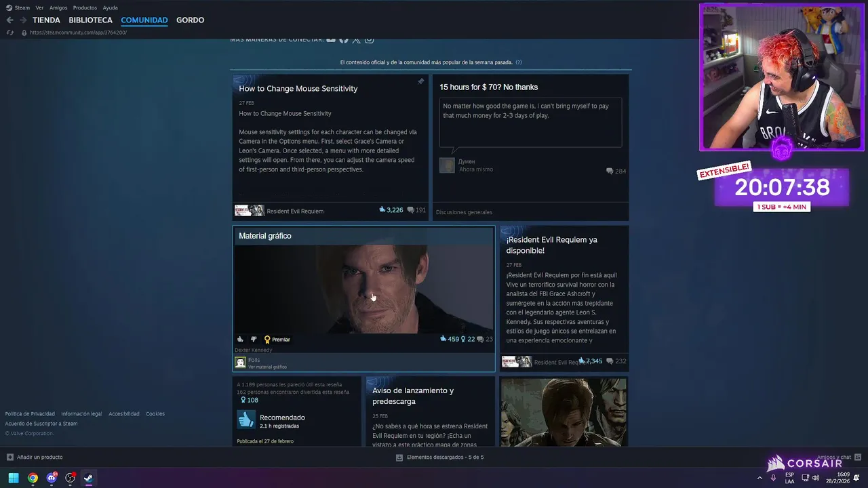The width and height of the screenshot is (868, 488).
Task: Open the X (Twitter) connect icon
Action: click(x=357, y=40)
